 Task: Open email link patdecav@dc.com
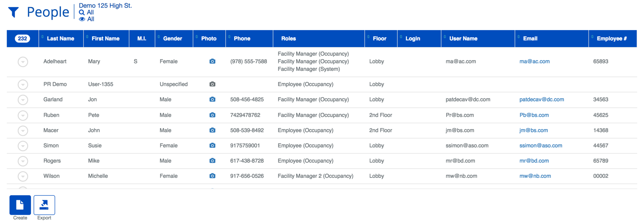pyautogui.click(x=542, y=99)
